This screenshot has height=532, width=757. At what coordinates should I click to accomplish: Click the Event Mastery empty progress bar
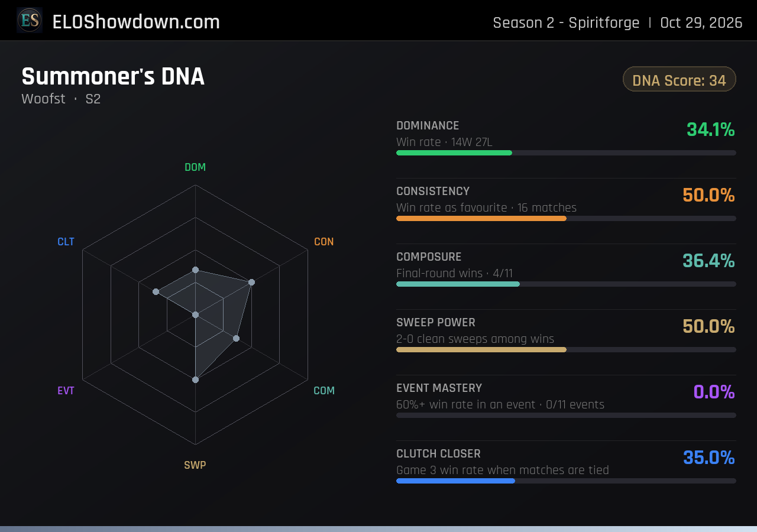pos(566,415)
